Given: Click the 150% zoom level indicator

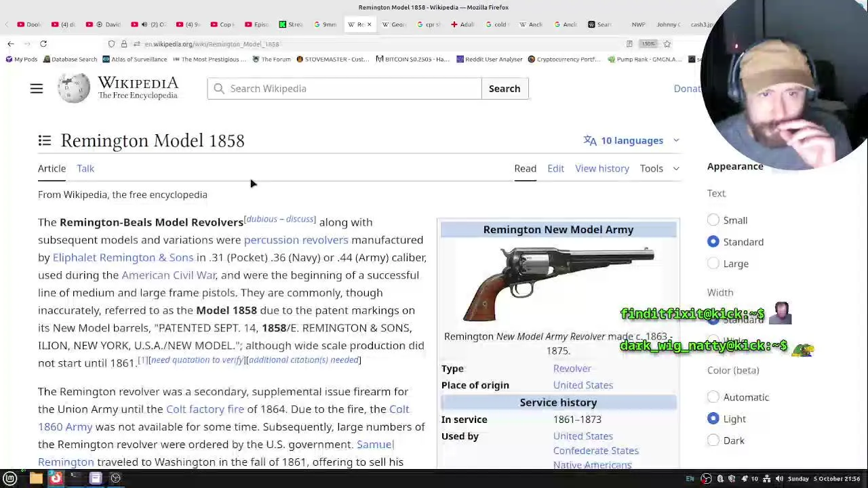Looking at the screenshot, I should click(x=649, y=44).
